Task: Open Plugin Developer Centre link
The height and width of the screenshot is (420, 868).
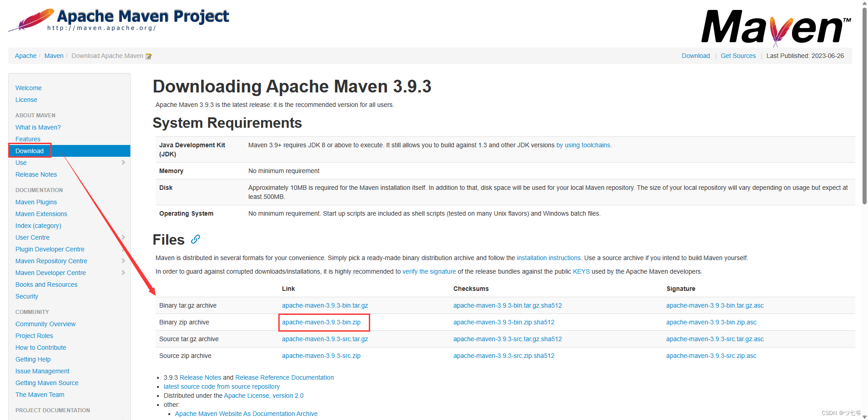Action: [x=50, y=249]
